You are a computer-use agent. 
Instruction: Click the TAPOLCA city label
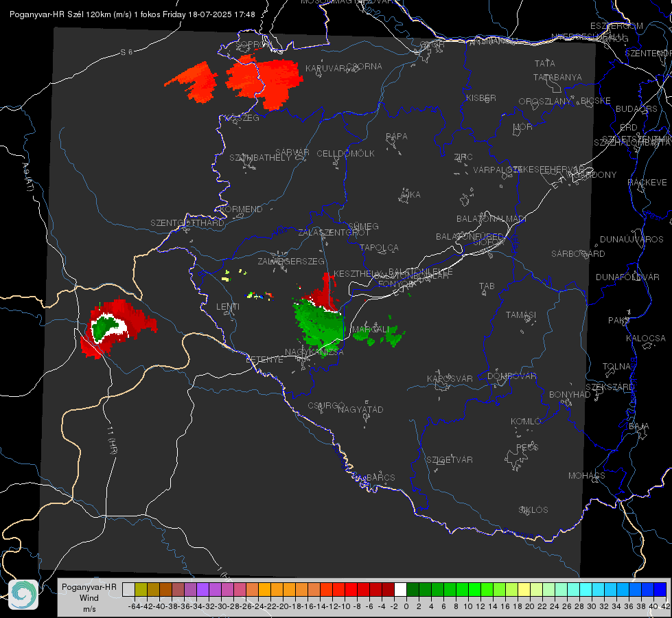(x=380, y=247)
